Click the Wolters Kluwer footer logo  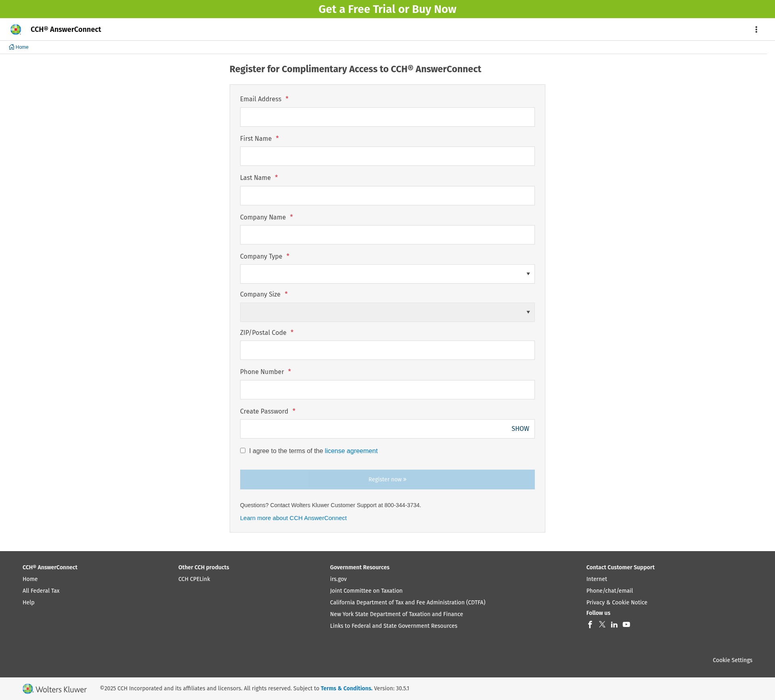[x=54, y=689]
